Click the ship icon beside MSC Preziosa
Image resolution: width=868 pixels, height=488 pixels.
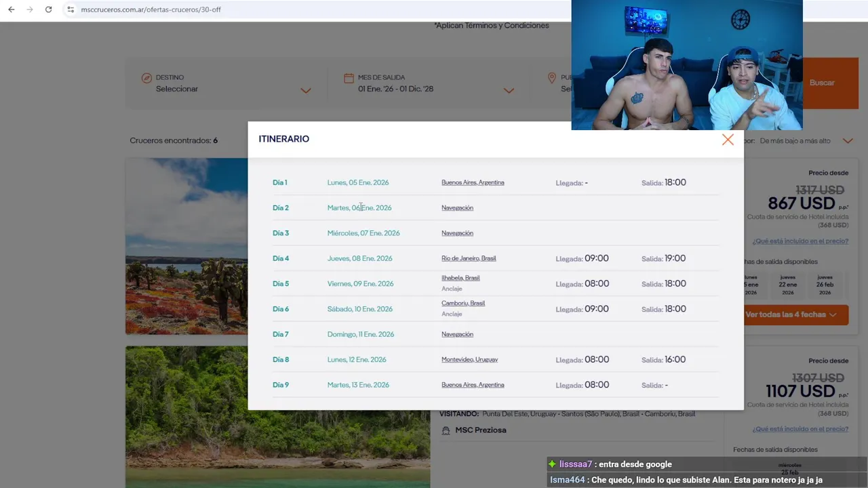tap(446, 430)
